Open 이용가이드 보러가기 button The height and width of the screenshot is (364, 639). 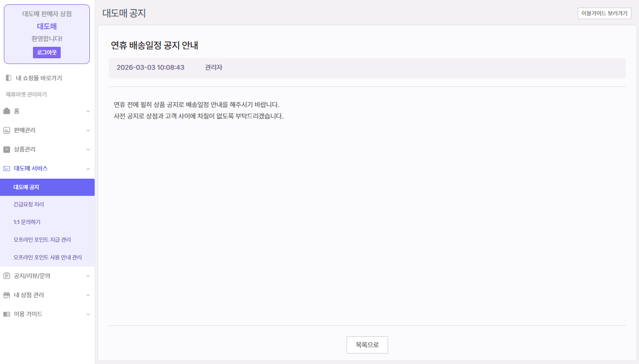coord(604,13)
